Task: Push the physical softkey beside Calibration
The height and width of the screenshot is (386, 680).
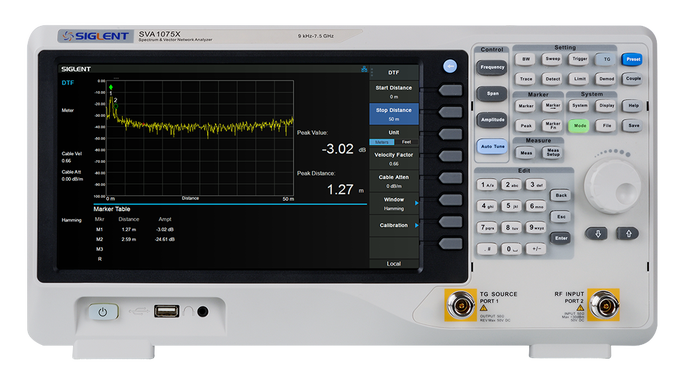Action: 451,222
